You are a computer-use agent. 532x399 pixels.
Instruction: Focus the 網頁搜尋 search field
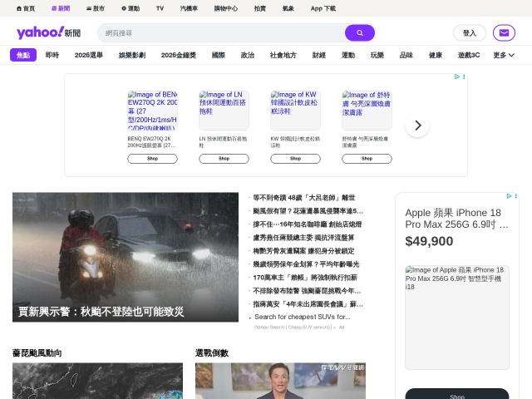coord(221,33)
